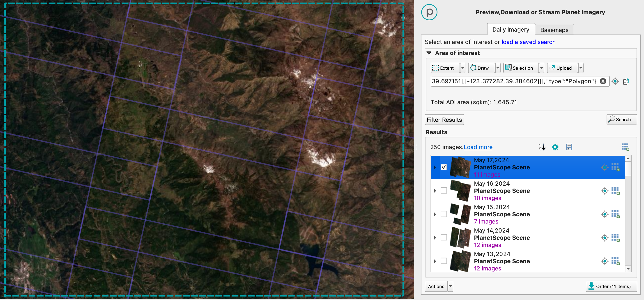Image resolution: width=644 pixels, height=300 pixels.
Task: Zoom to May 14,2024 scene extent icon
Action: [x=605, y=238]
